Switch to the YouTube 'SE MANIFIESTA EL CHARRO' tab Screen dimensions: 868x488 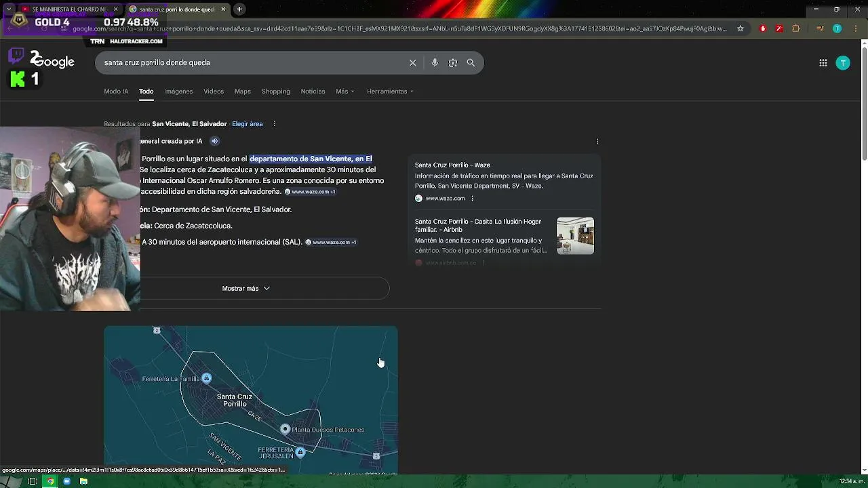pos(68,9)
